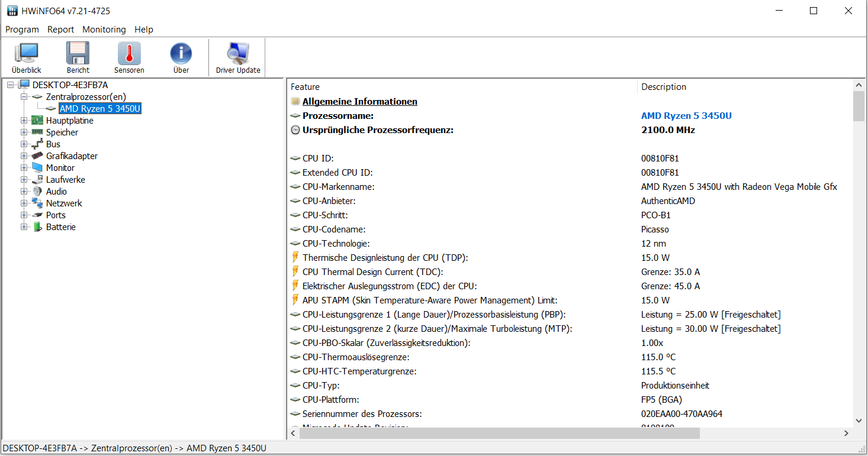
Task: Click the horizontal scrollbar right arrow
Action: [x=846, y=434]
